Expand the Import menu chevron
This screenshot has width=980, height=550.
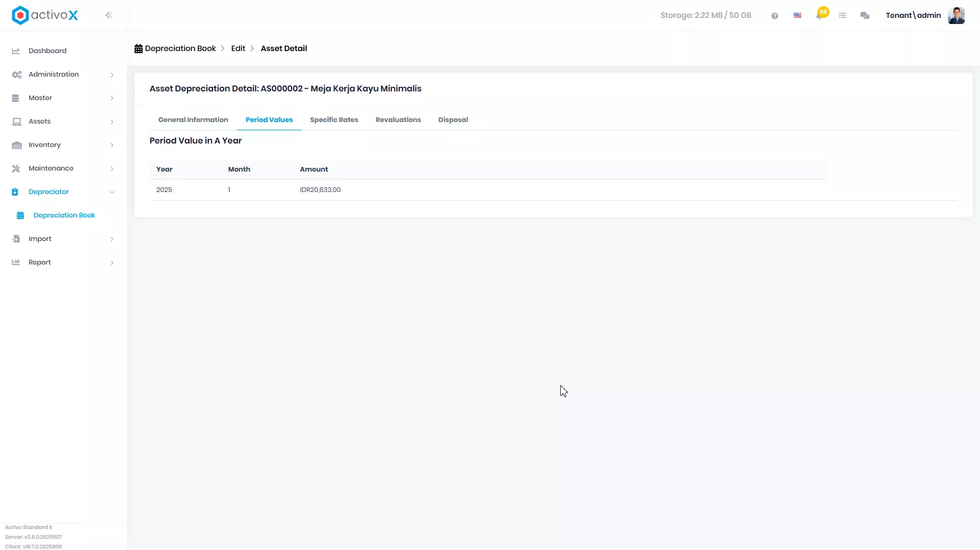click(x=112, y=240)
